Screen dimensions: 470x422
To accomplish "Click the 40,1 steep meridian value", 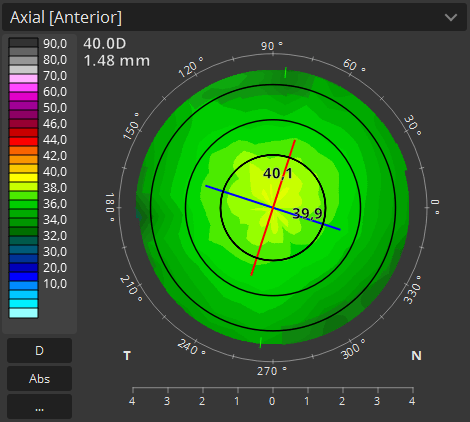I will [x=278, y=173].
